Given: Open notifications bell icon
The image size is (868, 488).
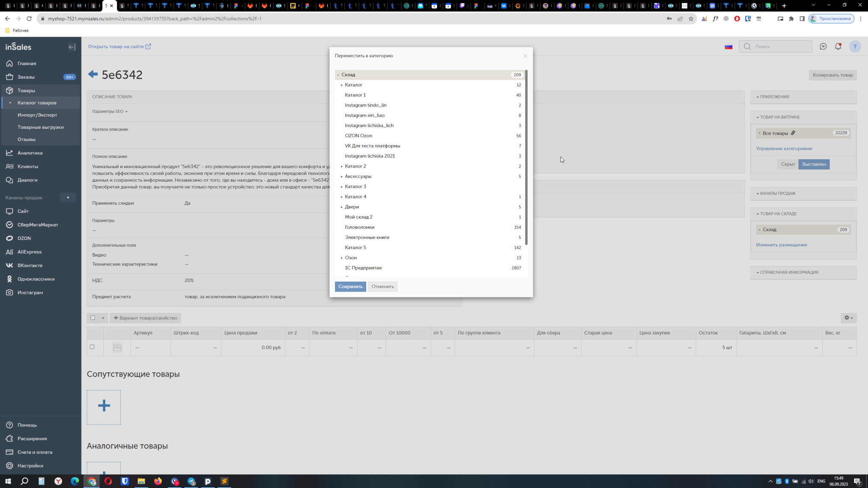Looking at the screenshot, I should (838, 47).
